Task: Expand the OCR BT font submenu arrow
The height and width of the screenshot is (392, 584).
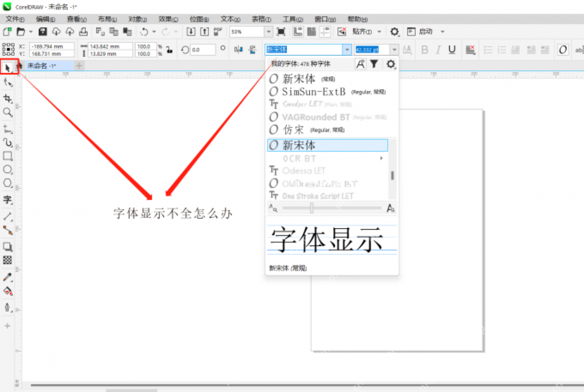Action: (381, 158)
